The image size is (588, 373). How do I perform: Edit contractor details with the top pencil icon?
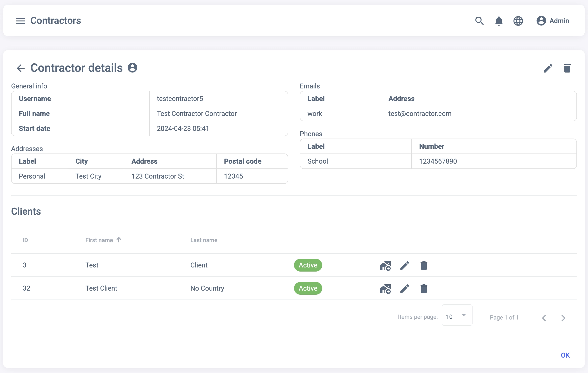coord(548,68)
